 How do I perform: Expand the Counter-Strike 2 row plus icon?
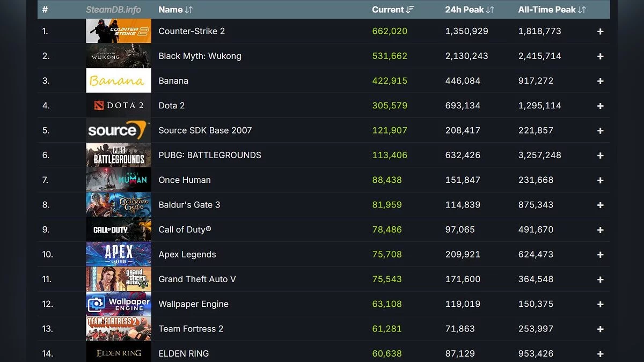tap(600, 32)
